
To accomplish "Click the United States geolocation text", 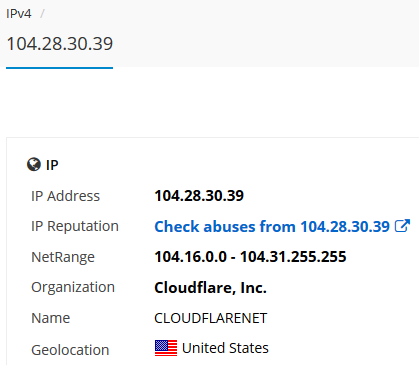I will (x=225, y=348).
